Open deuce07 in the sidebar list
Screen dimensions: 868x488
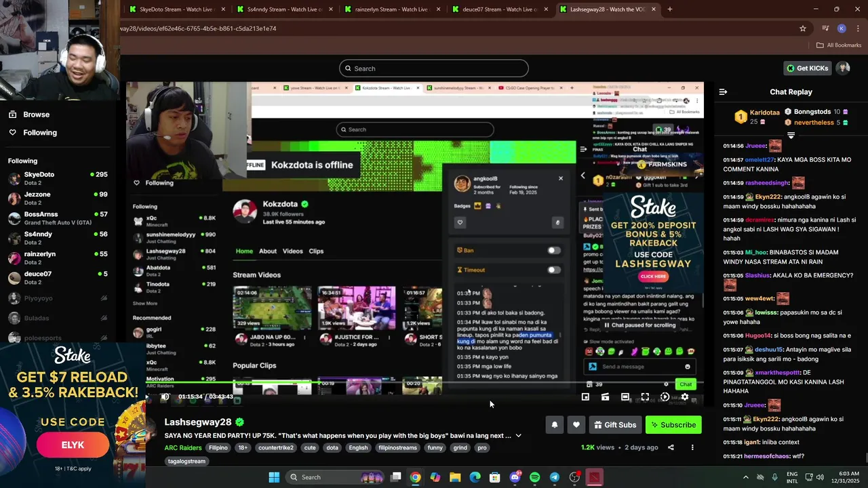(x=58, y=278)
